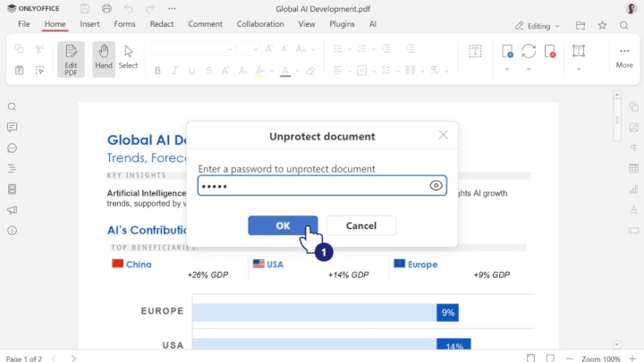Open the font name combo box
This screenshot has width=644, height=362.
[192, 49]
